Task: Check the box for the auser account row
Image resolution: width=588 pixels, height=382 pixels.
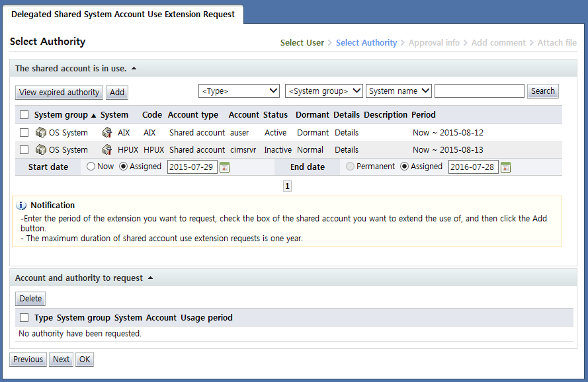Action: point(24,132)
